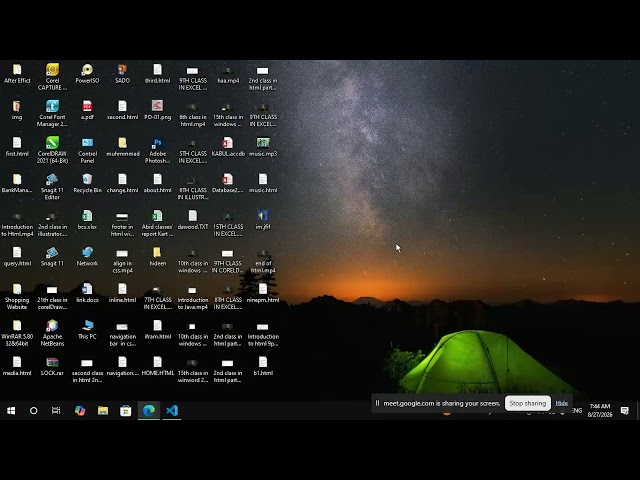
Task: Select the b1.html file icon
Action: point(263,366)
